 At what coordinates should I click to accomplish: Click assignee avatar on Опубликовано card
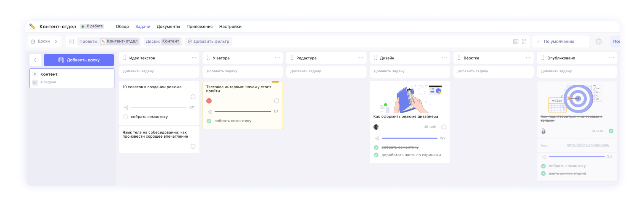point(543,131)
